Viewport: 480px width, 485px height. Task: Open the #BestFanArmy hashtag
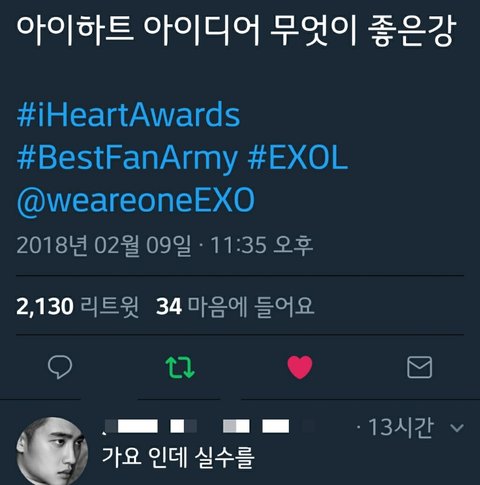point(127,159)
